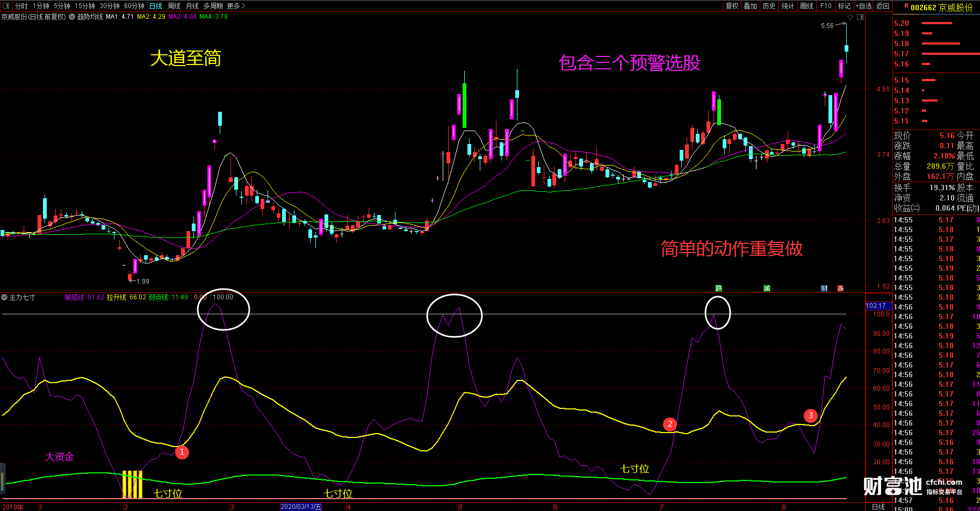Click the 返回 back button
The image size is (980, 511).
883,6
